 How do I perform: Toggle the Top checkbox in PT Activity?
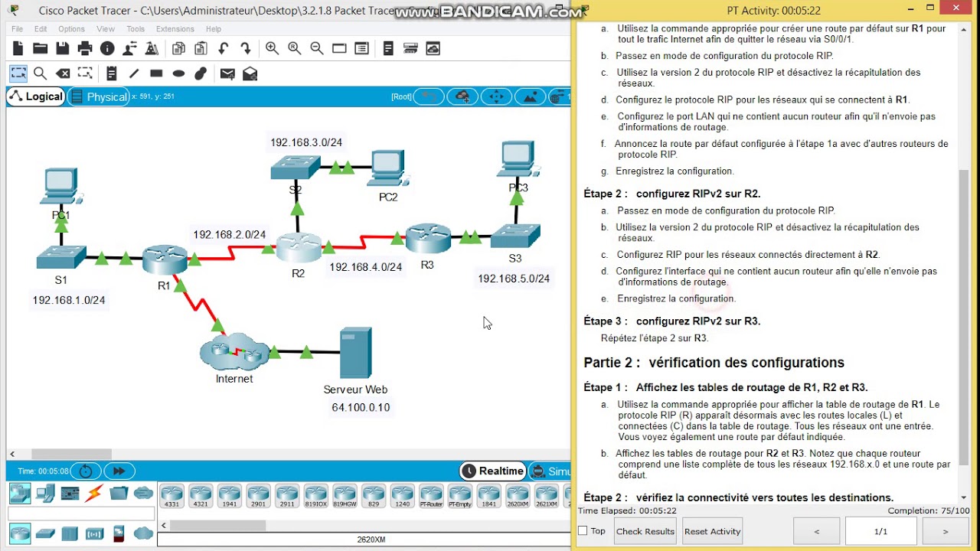[583, 531]
